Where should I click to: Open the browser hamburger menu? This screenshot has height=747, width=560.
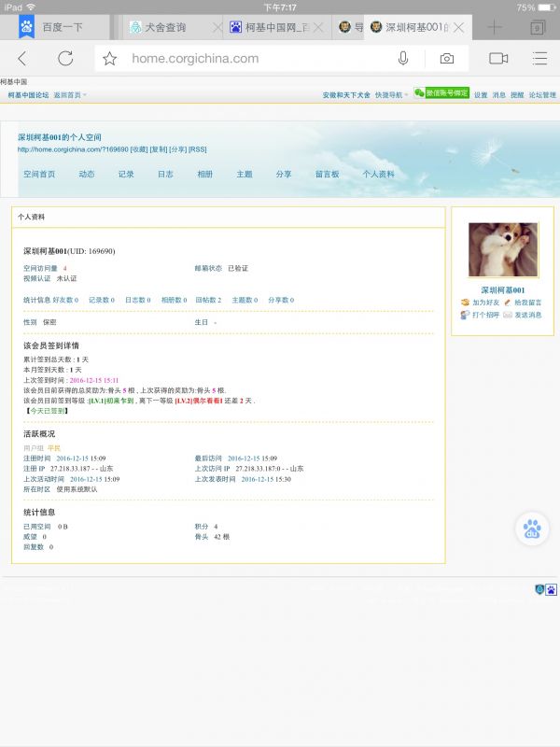click(x=539, y=58)
